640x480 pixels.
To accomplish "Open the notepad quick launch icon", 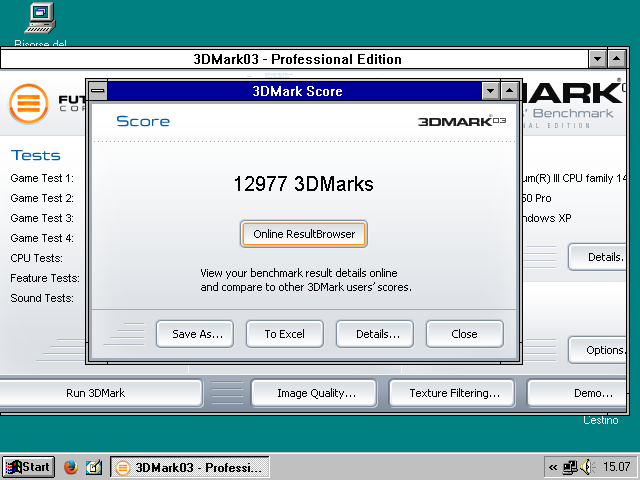I will click(x=94, y=467).
